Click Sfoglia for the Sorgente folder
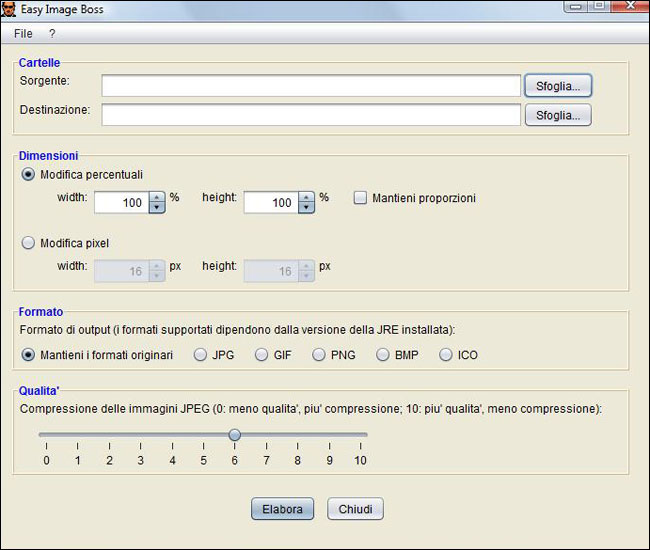 (558, 85)
